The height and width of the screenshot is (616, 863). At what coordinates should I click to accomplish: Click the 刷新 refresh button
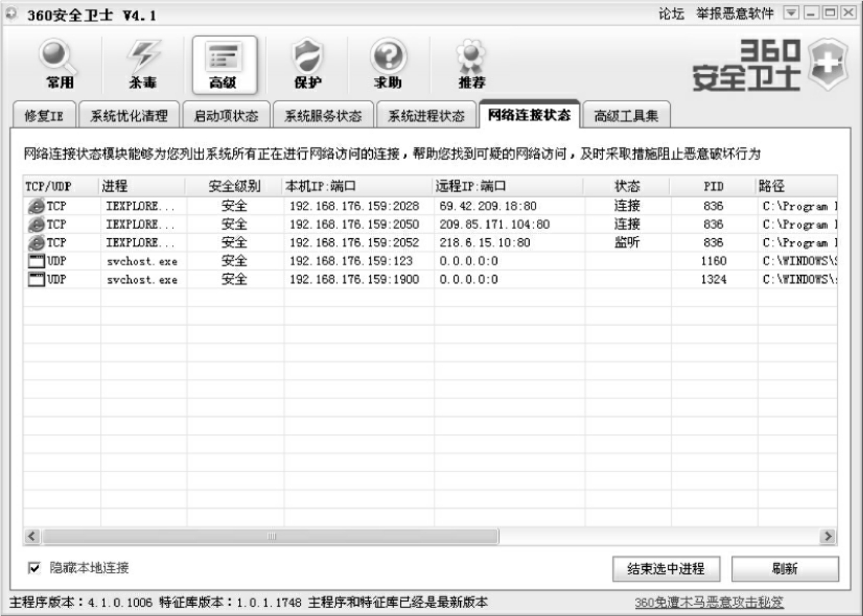785,569
